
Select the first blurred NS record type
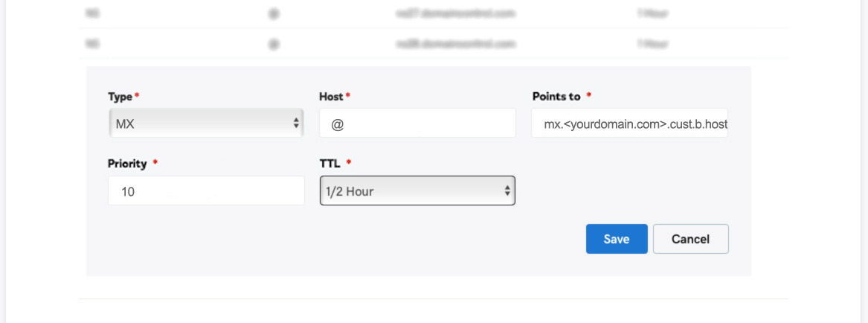[x=92, y=13]
